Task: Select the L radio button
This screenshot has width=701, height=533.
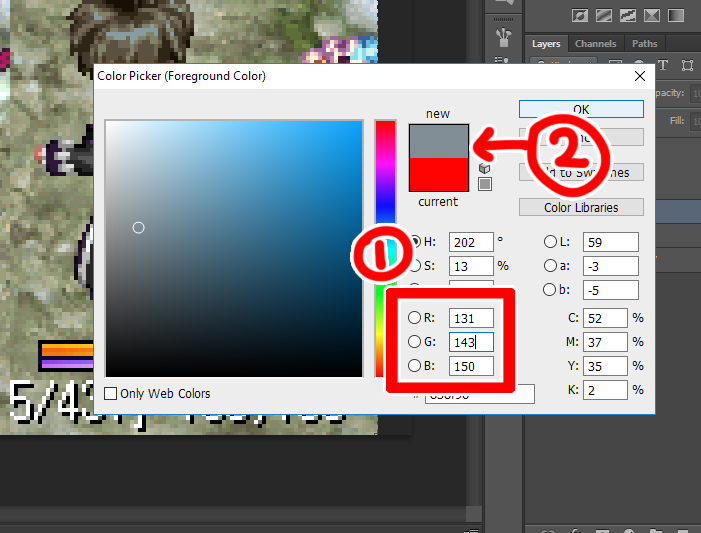Action: click(x=550, y=242)
